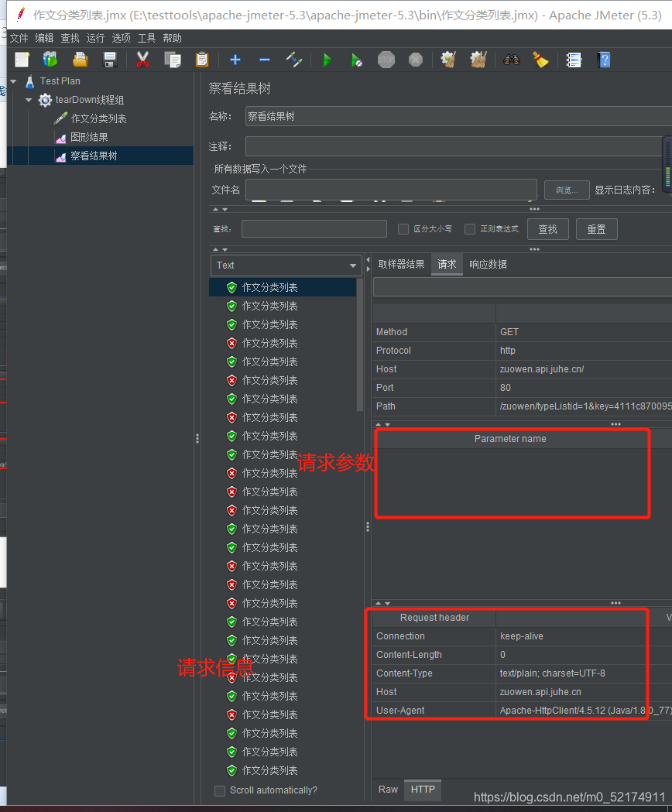
Task: Click the Copy icon in toolbar
Action: [172, 60]
